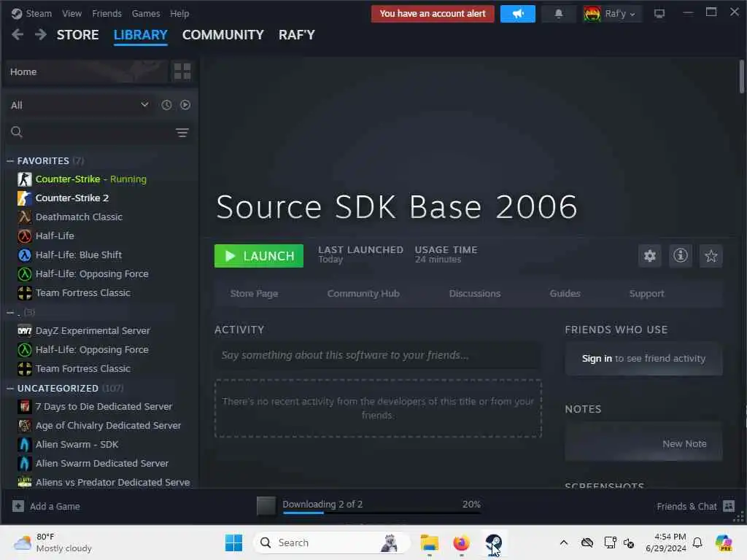747x560 pixels.
Task: Click the Half-Life lambda icon
Action: point(25,236)
